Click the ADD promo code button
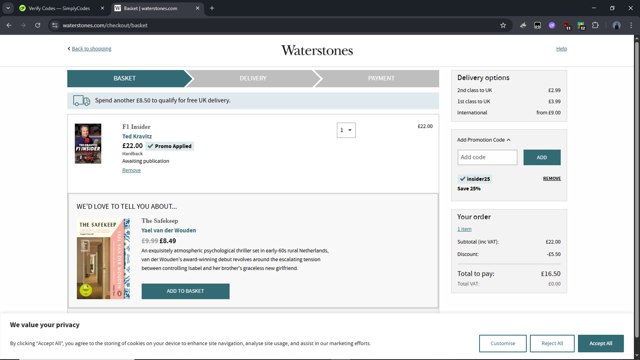The width and height of the screenshot is (640, 360). (x=542, y=157)
